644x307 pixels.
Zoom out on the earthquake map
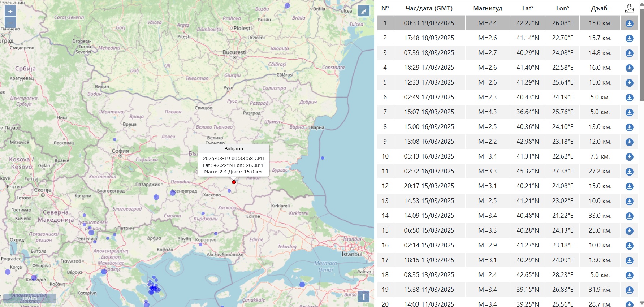coord(10,23)
